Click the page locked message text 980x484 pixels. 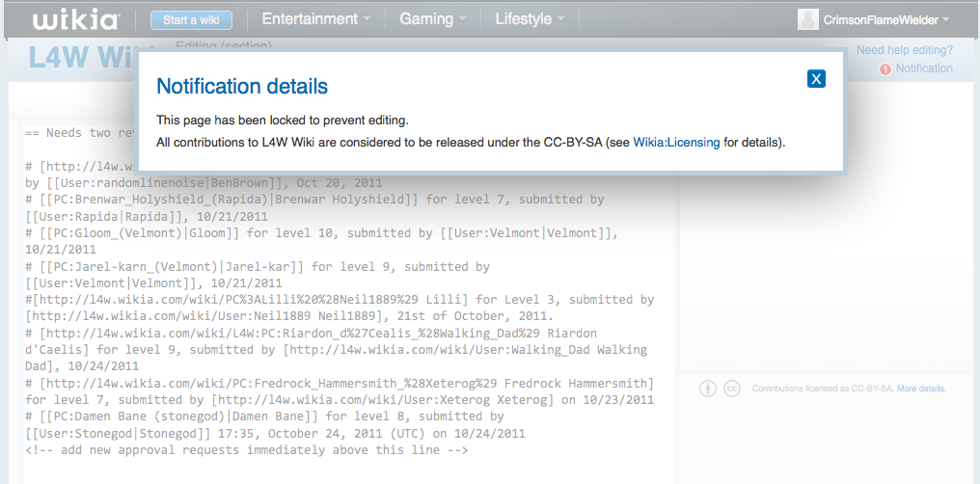point(283,121)
